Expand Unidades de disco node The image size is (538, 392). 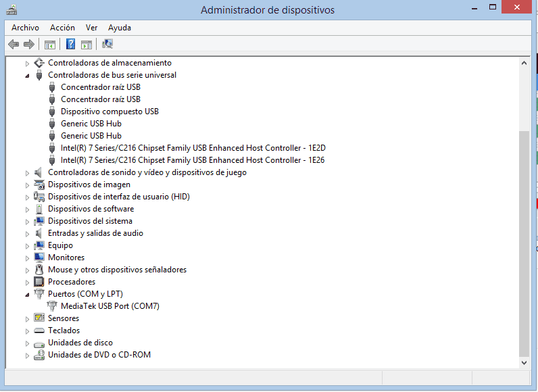(x=27, y=343)
